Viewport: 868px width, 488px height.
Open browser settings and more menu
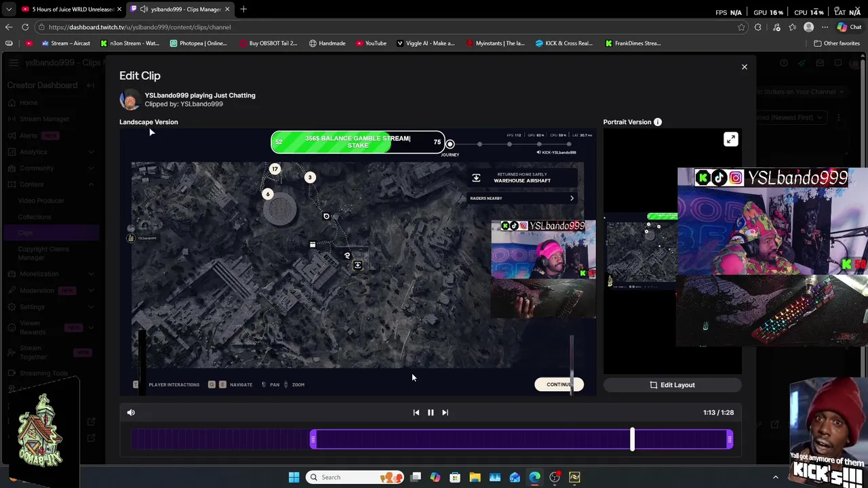[x=825, y=27]
